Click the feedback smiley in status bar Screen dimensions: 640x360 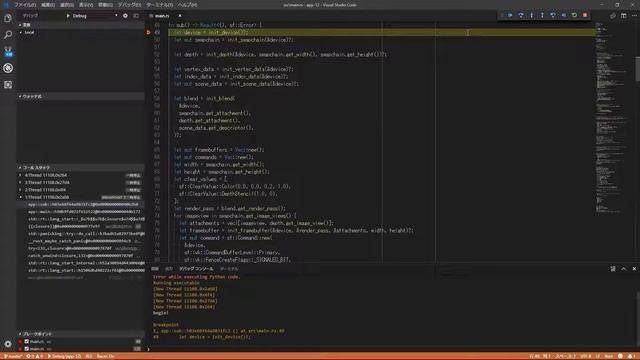[x=620, y=356]
